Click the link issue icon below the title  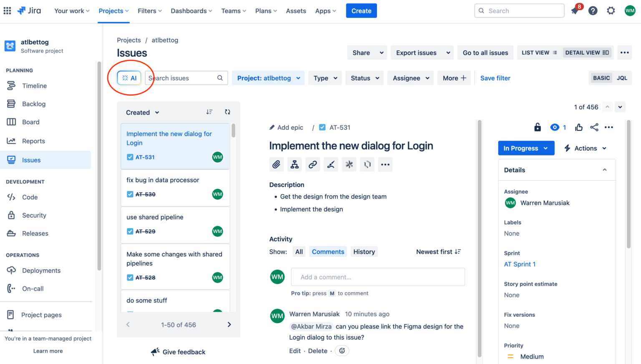click(313, 164)
